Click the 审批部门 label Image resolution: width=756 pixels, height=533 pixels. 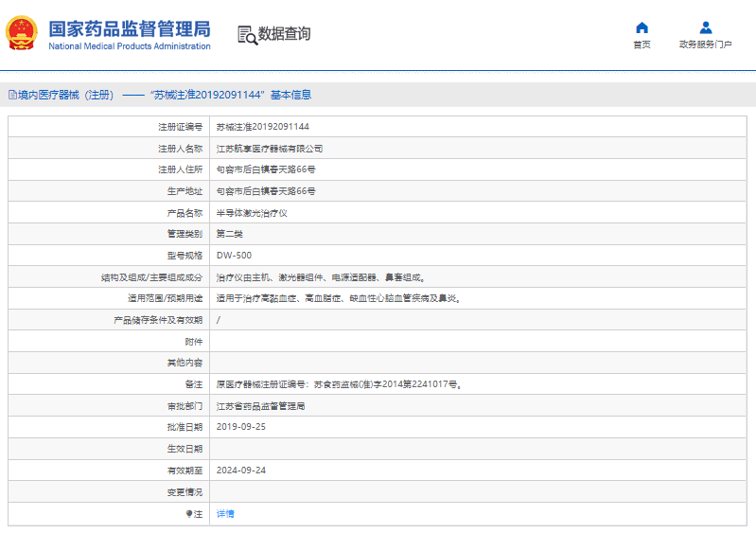click(185, 406)
